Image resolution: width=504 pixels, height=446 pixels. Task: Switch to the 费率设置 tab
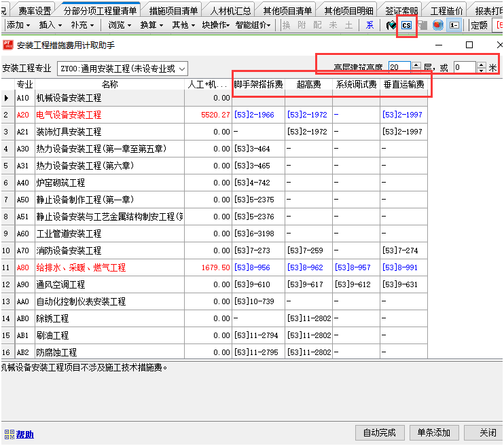coord(35,11)
